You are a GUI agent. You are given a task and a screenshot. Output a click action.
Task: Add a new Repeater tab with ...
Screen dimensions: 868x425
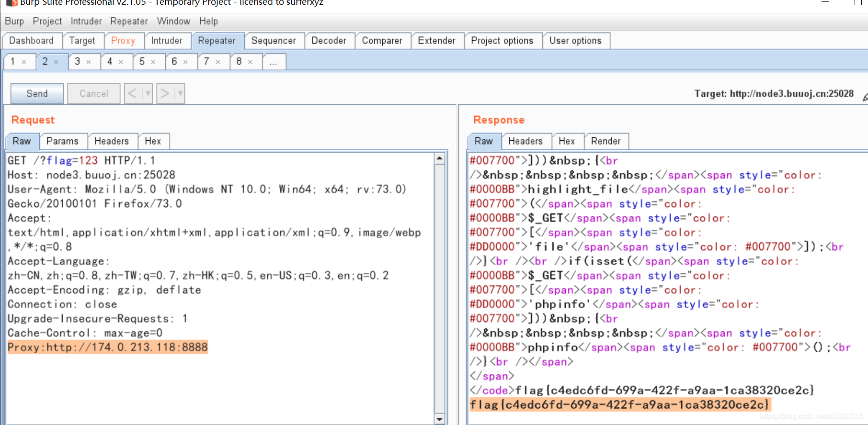click(x=274, y=62)
